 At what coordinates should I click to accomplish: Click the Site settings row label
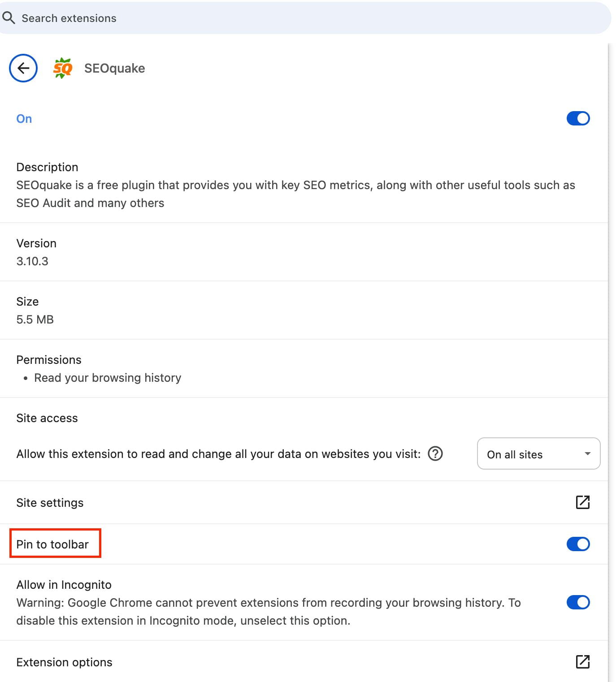tap(50, 503)
